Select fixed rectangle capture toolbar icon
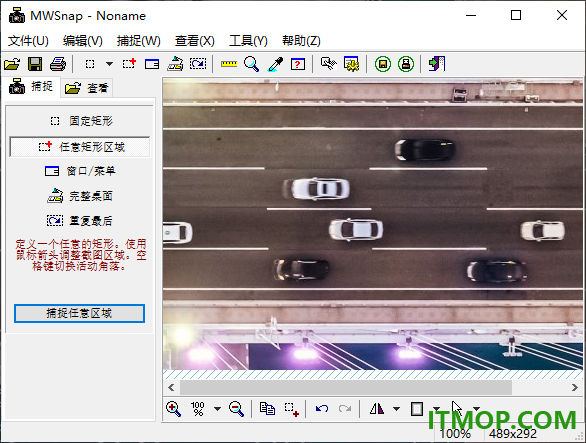Viewport: 586px width, 443px height. pos(90,64)
